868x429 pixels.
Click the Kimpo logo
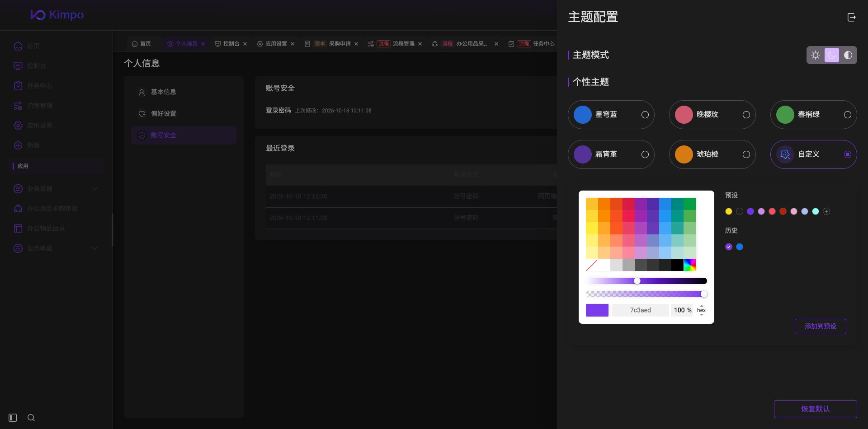[57, 15]
